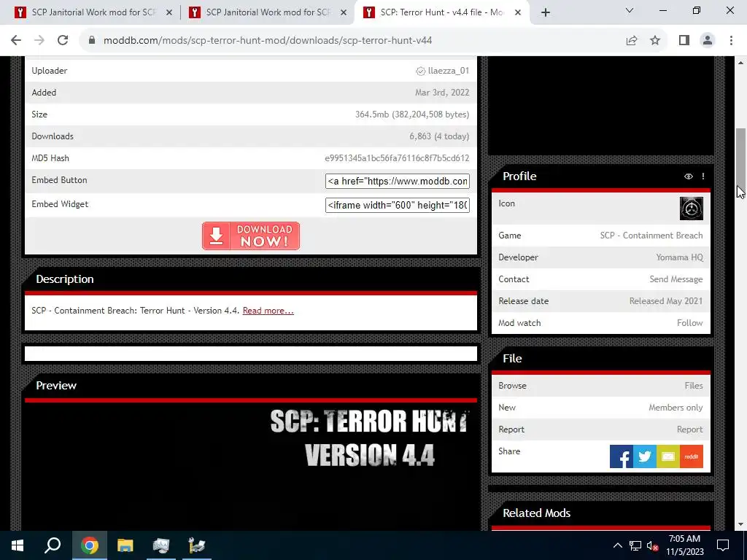Click Members only link next to New
The width and height of the screenshot is (747, 560).
[676, 408]
